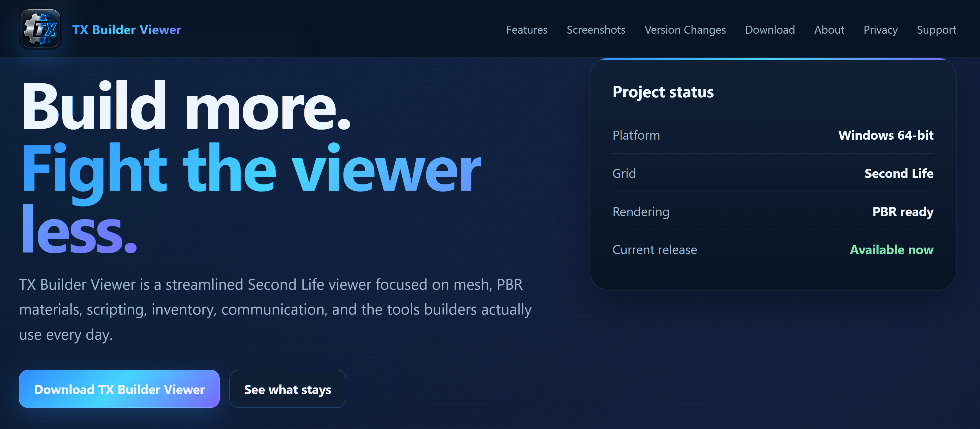Click the Second Life grid value
Screen dimensions: 980x429
pos(899,173)
